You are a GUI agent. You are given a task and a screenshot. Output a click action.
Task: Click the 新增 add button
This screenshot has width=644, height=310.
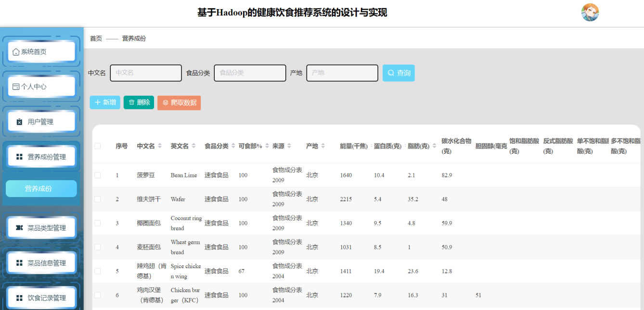coord(105,102)
